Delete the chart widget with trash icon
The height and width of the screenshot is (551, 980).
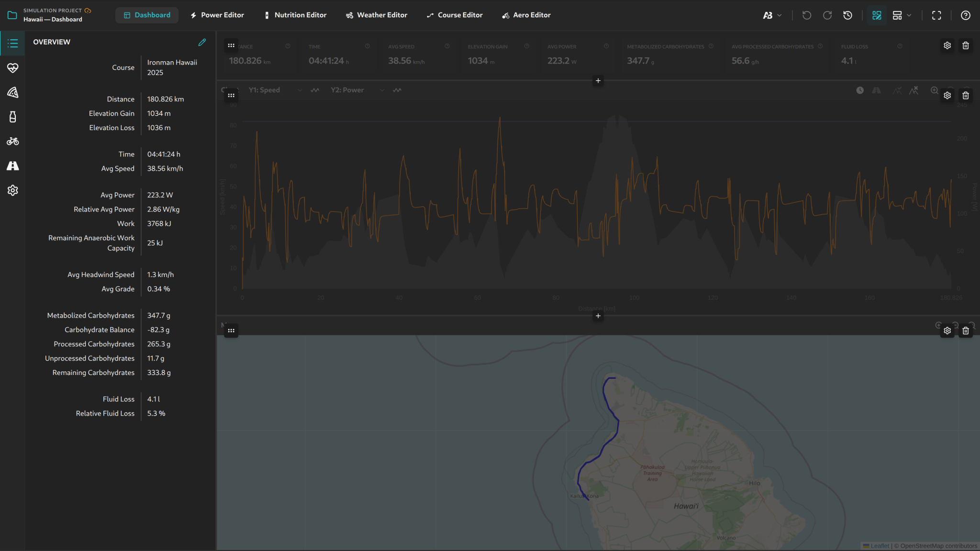pos(966,96)
